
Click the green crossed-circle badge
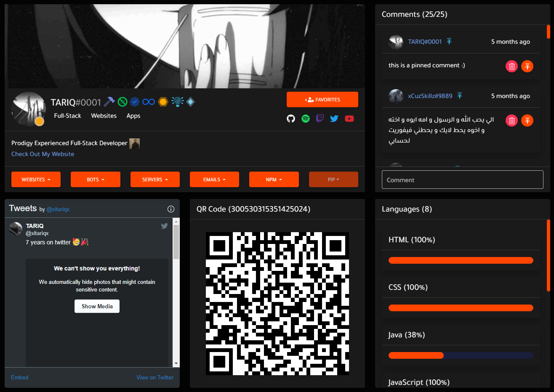point(123,102)
